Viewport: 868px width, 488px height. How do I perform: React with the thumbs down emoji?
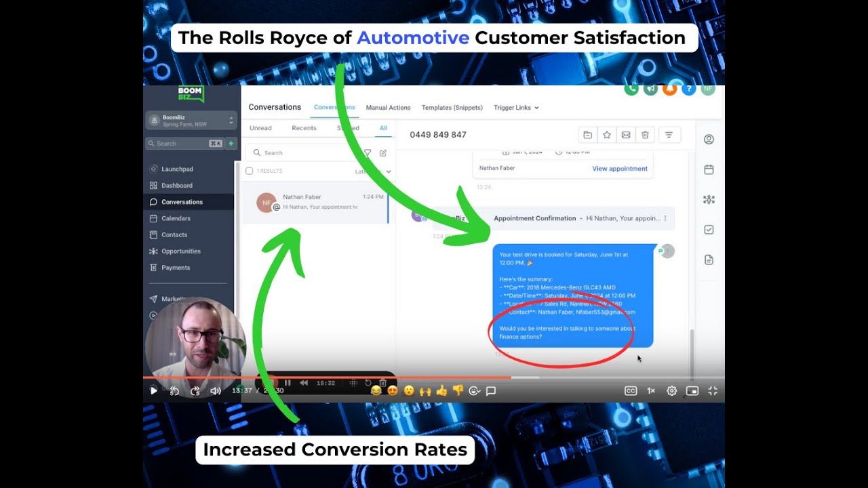(458, 390)
